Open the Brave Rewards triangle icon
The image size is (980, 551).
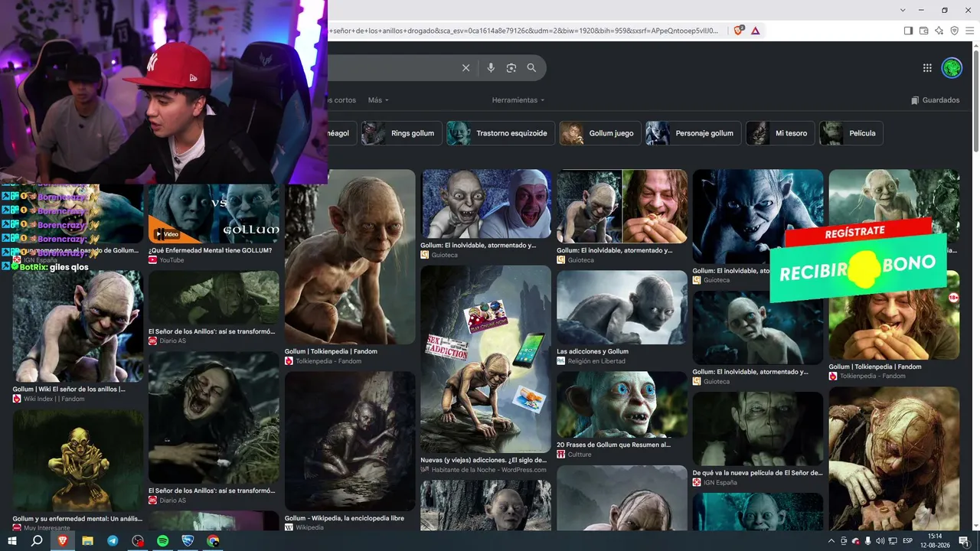point(756,31)
